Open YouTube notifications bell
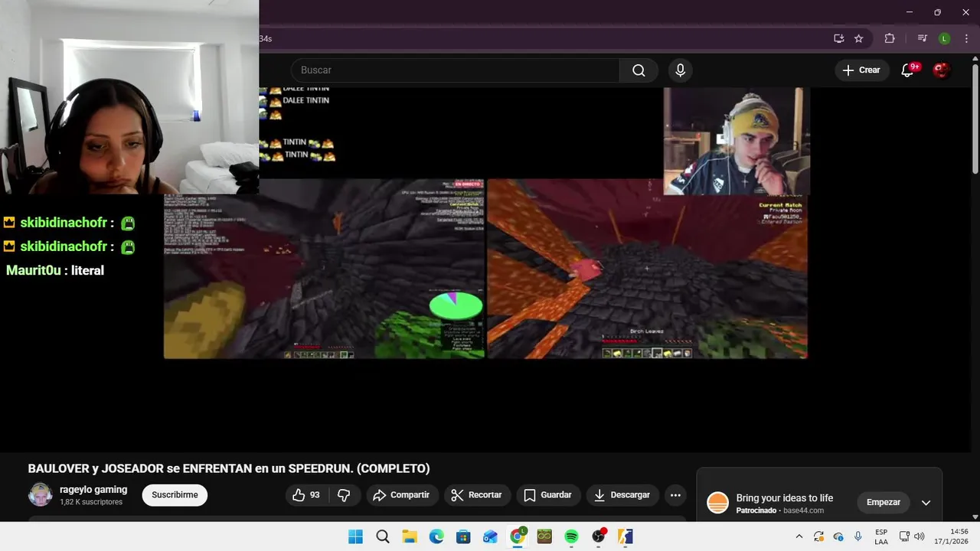This screenshot has width=980, height=551. click(x=907, y=70)
